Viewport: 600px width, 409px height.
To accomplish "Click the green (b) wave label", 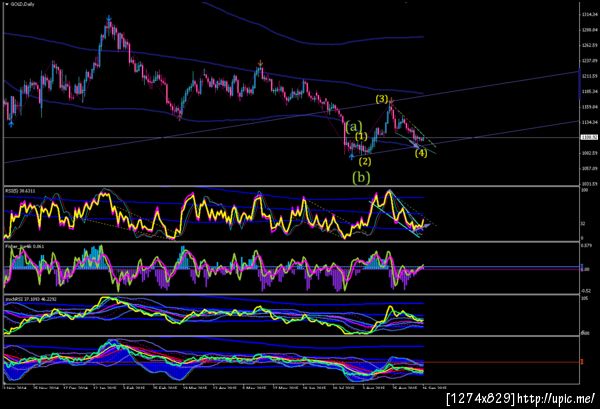I will [361, 178].
